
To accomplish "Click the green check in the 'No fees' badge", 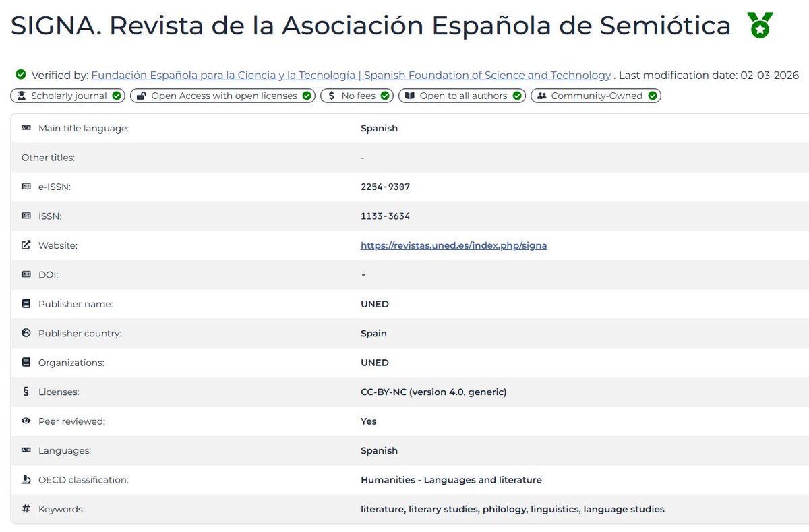I will click(385, 96).
